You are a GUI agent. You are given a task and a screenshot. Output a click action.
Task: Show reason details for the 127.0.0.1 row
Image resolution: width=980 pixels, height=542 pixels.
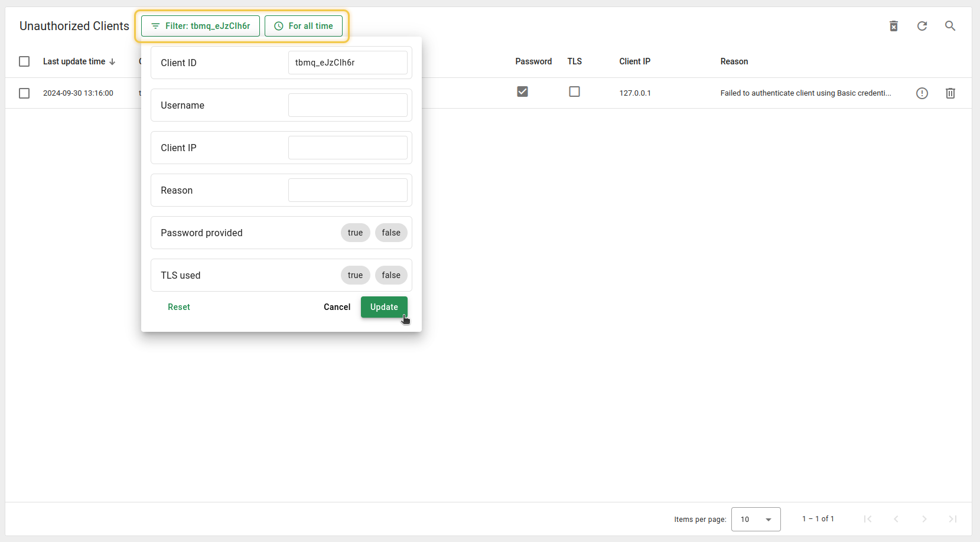(x=922, y=93)
